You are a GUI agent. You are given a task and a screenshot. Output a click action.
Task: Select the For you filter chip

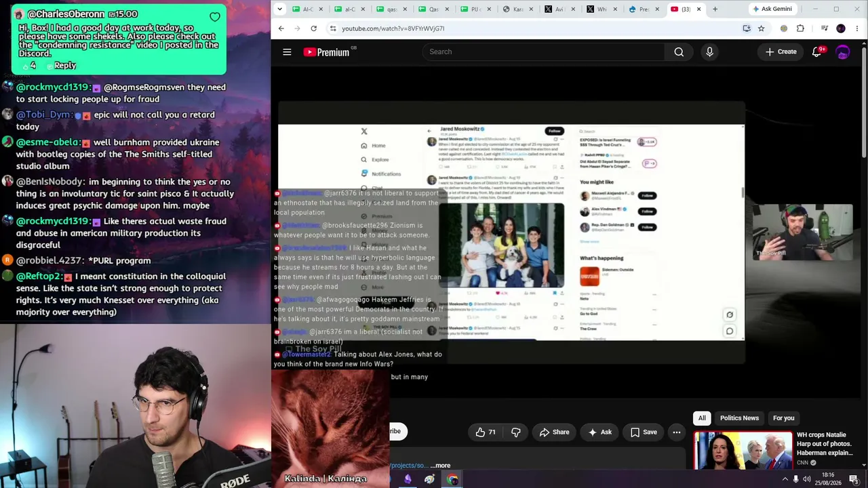(783, 418)
